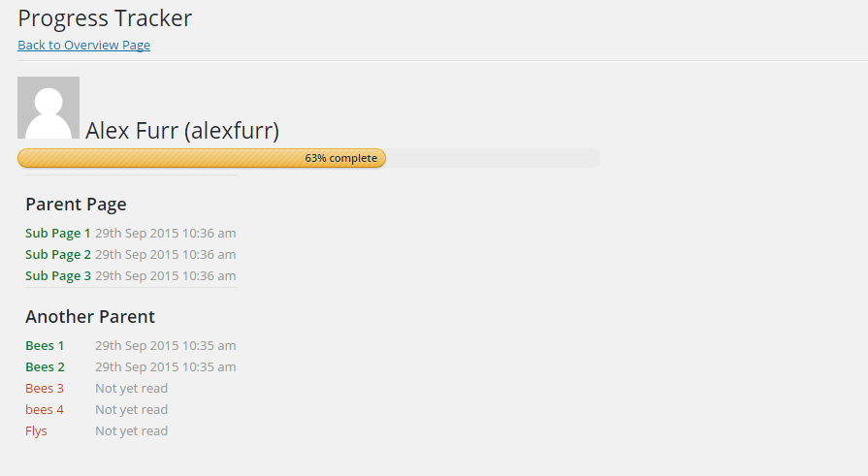The image size is (868, 476).
Task: Click Bees 3 'Not yet read' status
Action: [x=131, y=389]
